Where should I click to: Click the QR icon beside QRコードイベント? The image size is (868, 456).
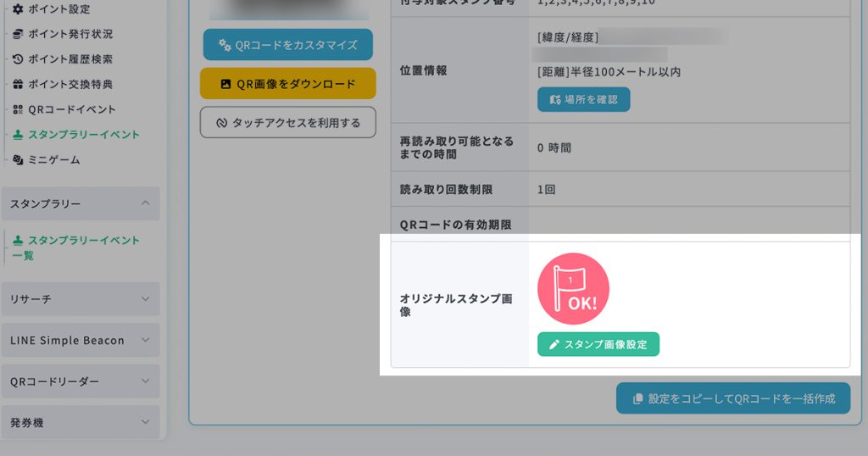coord(18,110)
